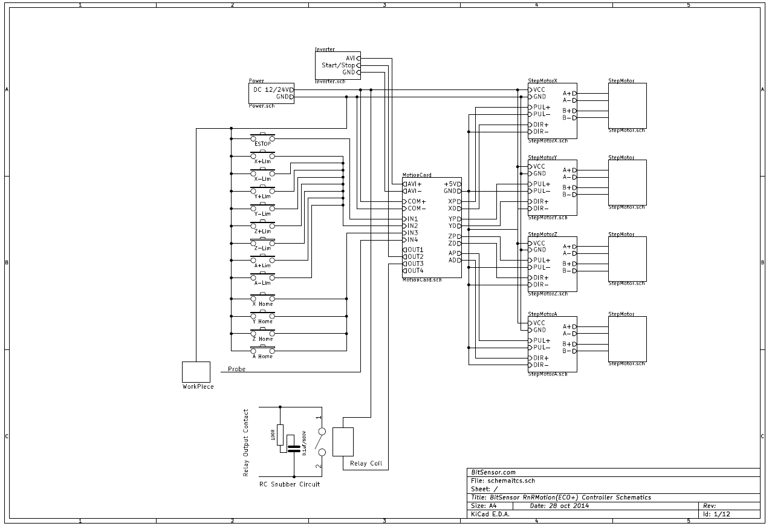Click the Relay Output Contact vertical label

[245, 443]
